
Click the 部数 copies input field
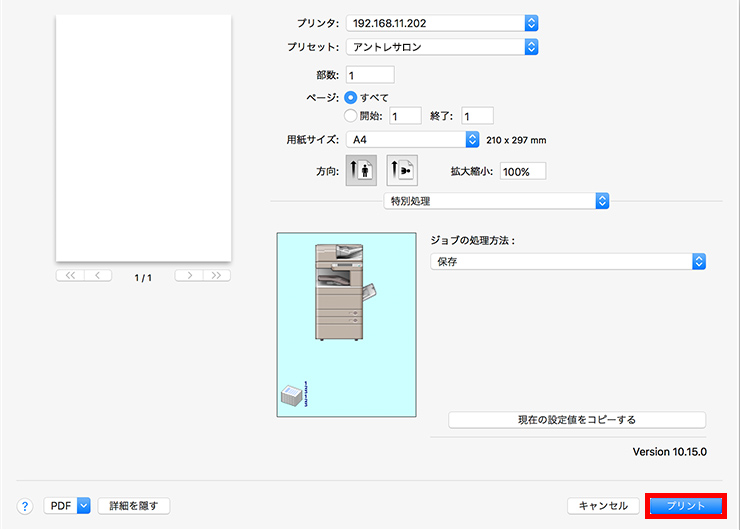(x=370, y=75)
